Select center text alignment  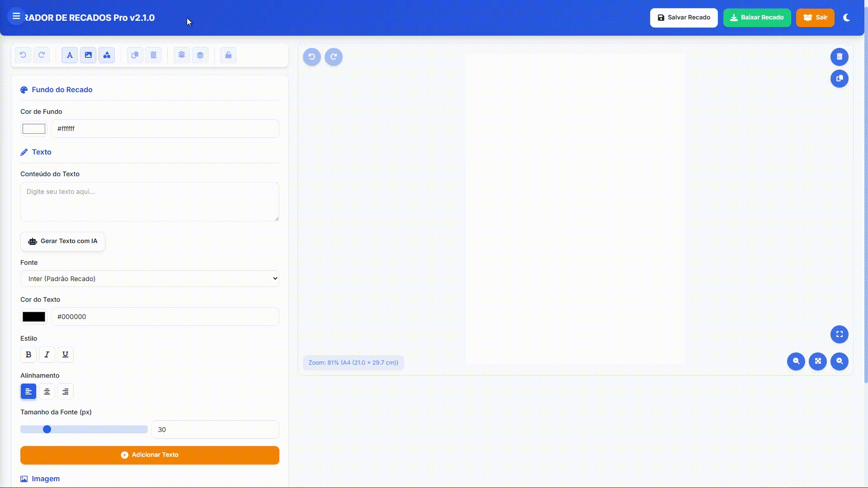tap(47, 392)
